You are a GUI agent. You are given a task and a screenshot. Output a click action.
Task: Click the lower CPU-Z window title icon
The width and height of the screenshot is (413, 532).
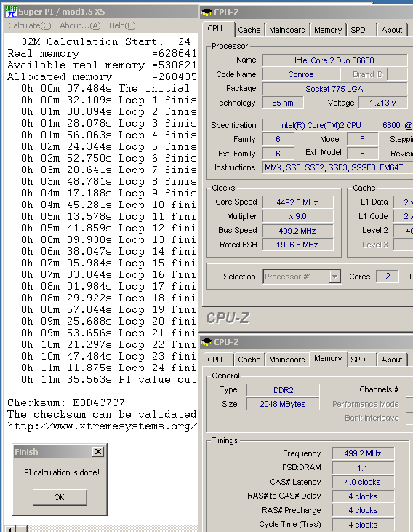click(x=206, y=342)
